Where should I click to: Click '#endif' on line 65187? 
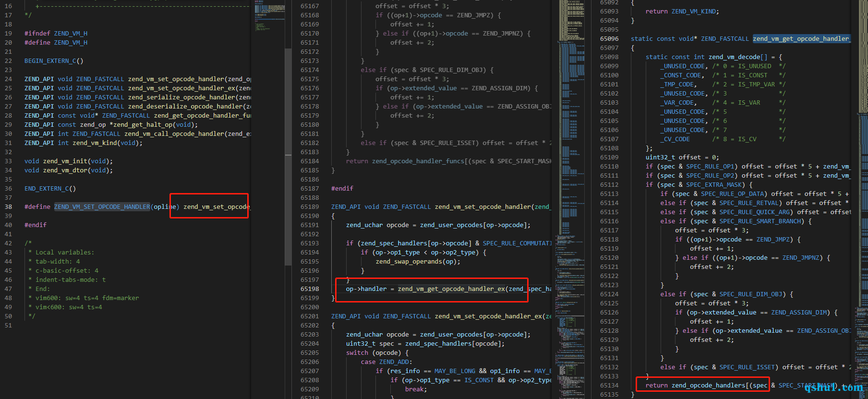pyautogui.click(x=342, y=189)
